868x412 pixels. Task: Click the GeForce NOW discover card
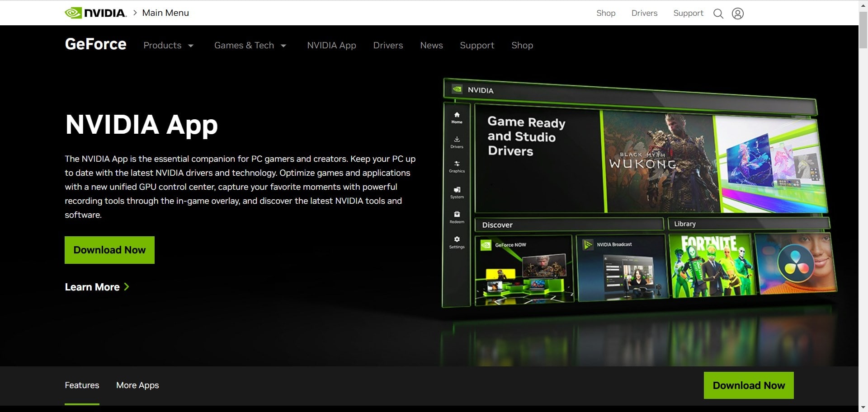(524, 270)
